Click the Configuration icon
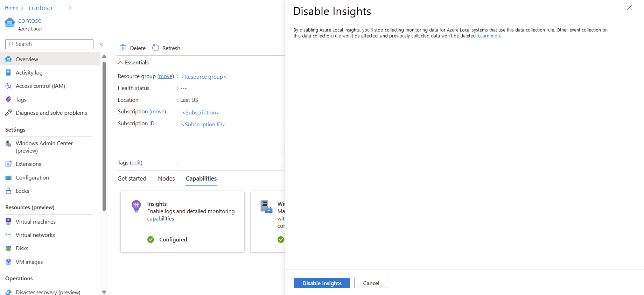Screen dimensions: 644x295 (x=8, y=177)
